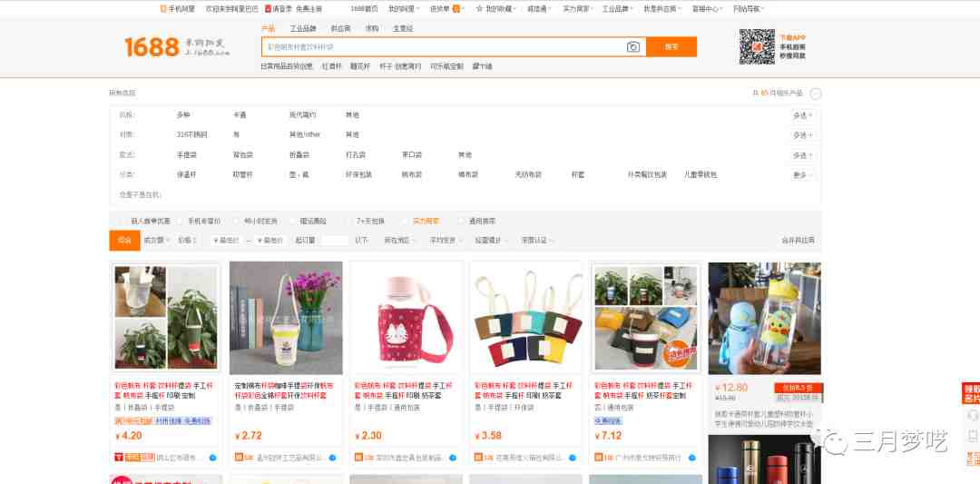Tick the 48小时发货 checkbox
Viewport: 980px width, 484px height.
click(x=236, y=221)
